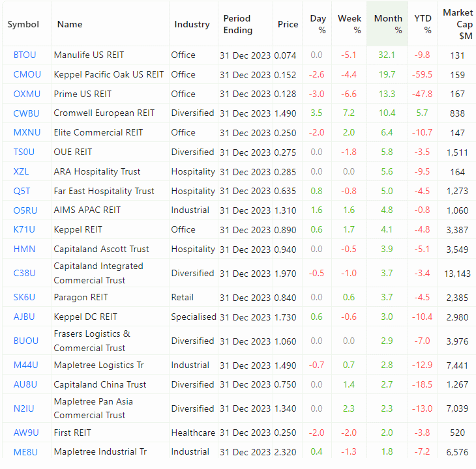The width and height of the screenshot is (476, 469).
Task: Sort by YTD % column header
Action: pyautogui.click(x=423, y=25)
